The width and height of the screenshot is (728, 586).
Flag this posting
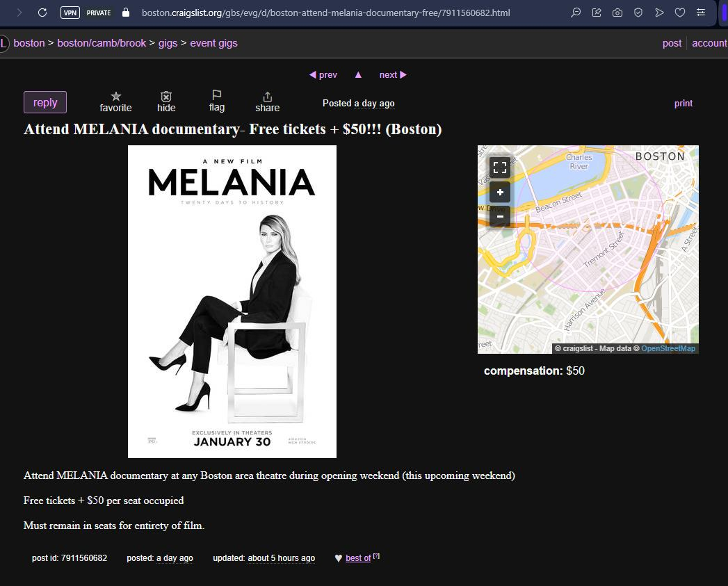point(216,95)
